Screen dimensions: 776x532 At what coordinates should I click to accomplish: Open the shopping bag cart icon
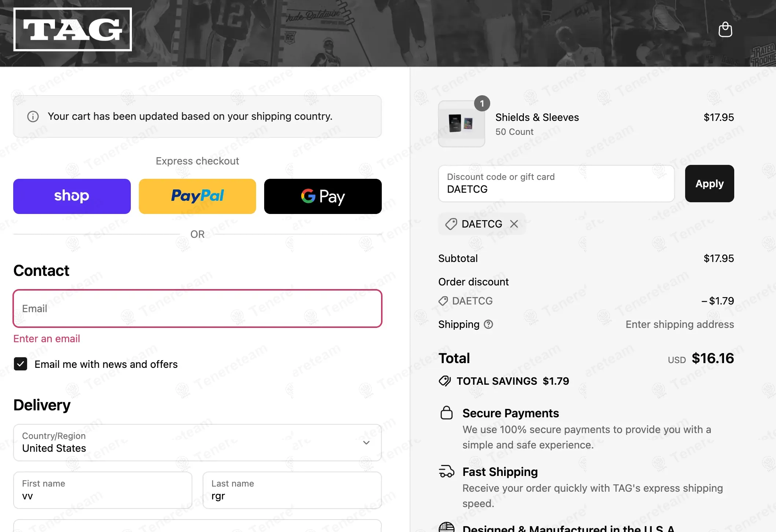(x=725, y=30)
